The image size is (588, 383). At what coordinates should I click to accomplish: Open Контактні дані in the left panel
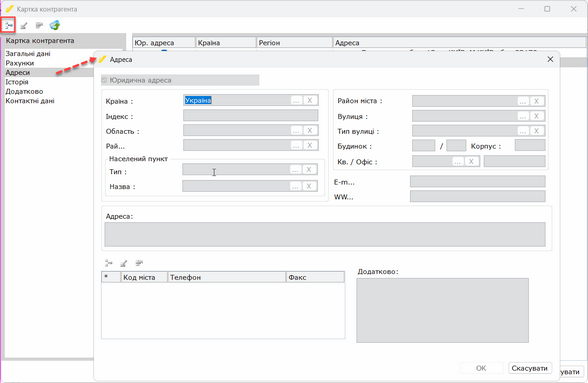tap(30, 101)
